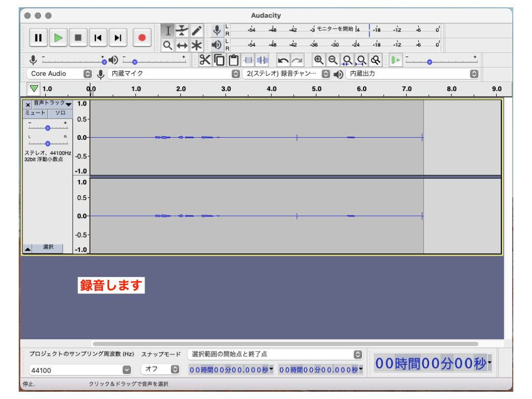This screenshot has width=532, height=399.
Task: Click the モニターを開始 recording meter text
Action: point(335,29)
